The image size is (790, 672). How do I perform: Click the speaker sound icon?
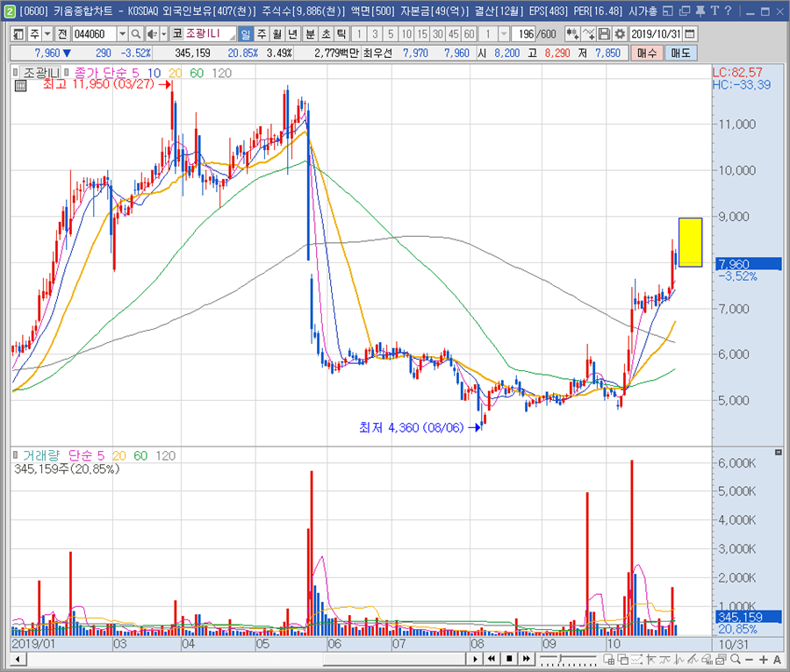pos(152,34)
